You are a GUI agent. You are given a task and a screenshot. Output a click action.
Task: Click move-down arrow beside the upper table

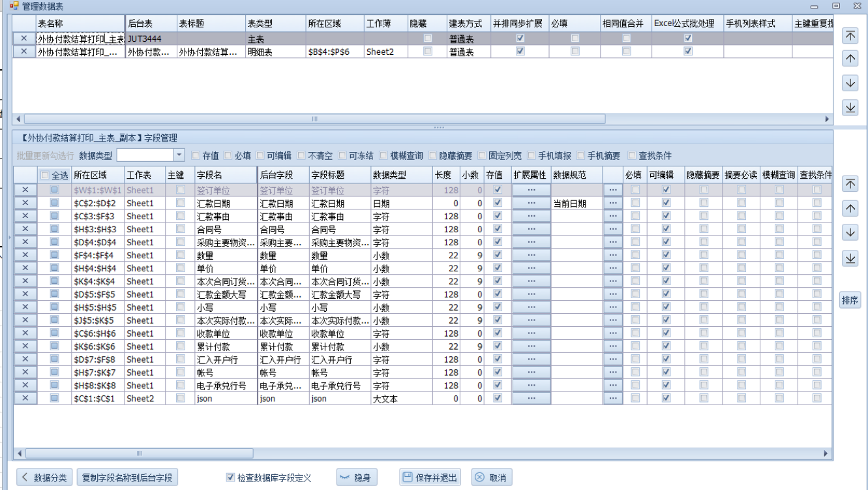(850, 83)
